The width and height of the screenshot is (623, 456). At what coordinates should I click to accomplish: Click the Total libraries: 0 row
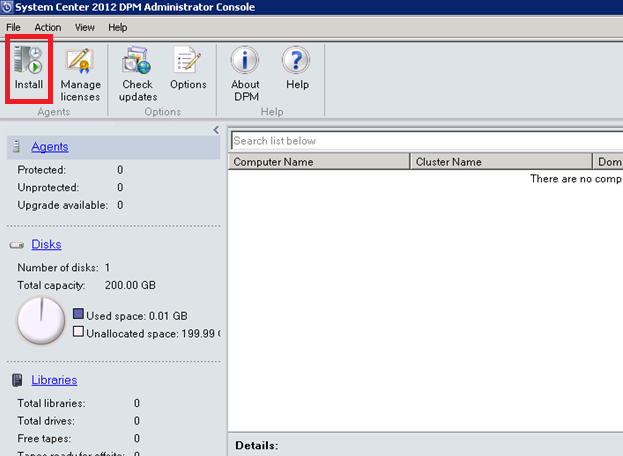pos(79,403)
